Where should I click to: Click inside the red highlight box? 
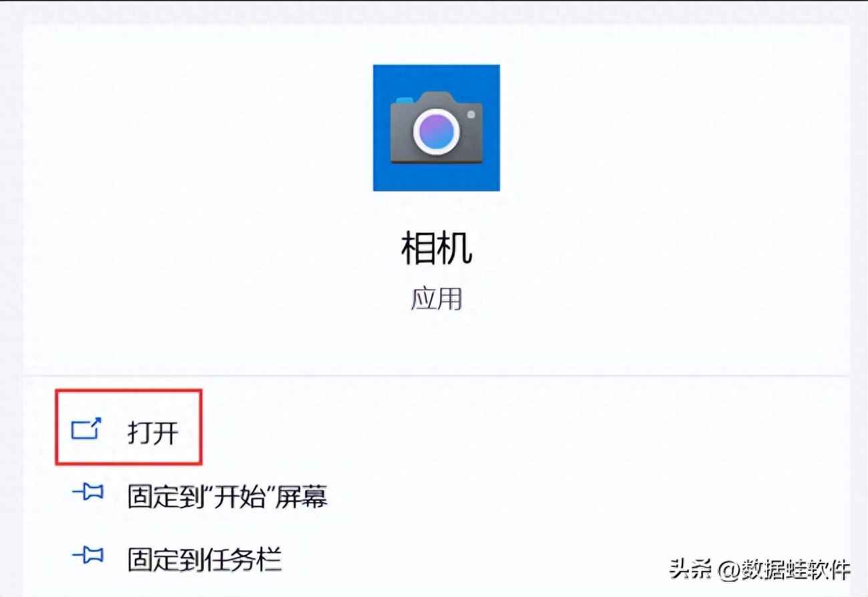[x=128, y=428]
